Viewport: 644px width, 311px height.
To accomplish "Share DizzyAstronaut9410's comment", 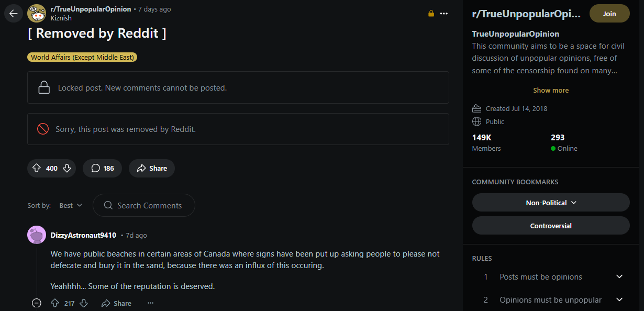I will (116, 303).
